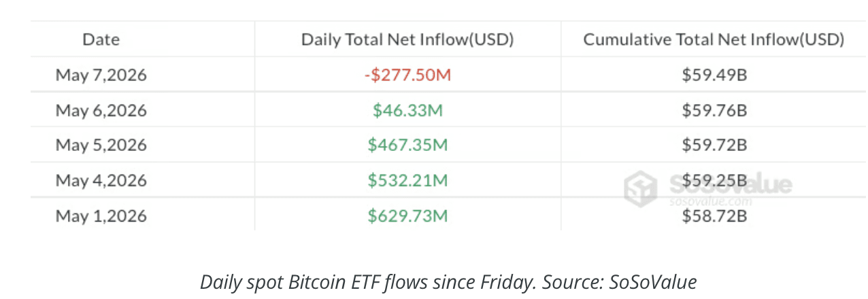Select the $467.35M inflow value
Viewport: 868px width, 299px height.
pos(407,145)
